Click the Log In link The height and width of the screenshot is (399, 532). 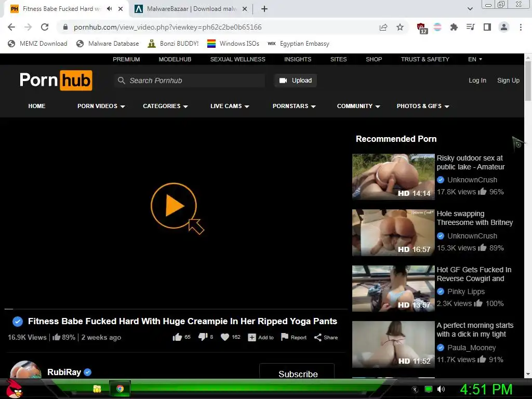477,81
